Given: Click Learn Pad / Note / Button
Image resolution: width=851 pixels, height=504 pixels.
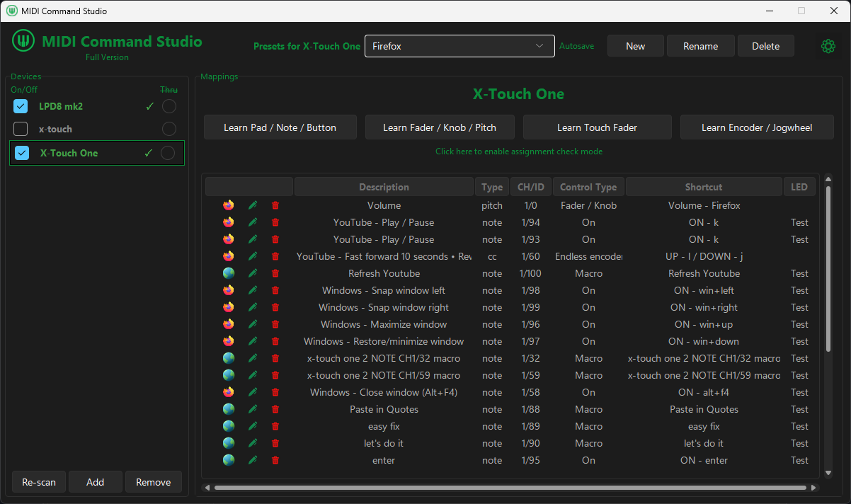Looking at the screenshot, I should click(280, 127).
